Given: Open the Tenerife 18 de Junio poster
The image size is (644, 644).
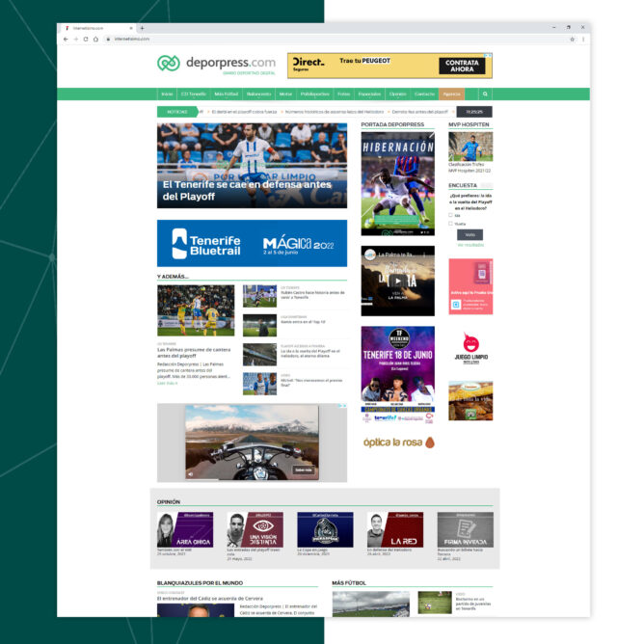Looking at the screenshot, I should tap(397, 375).
